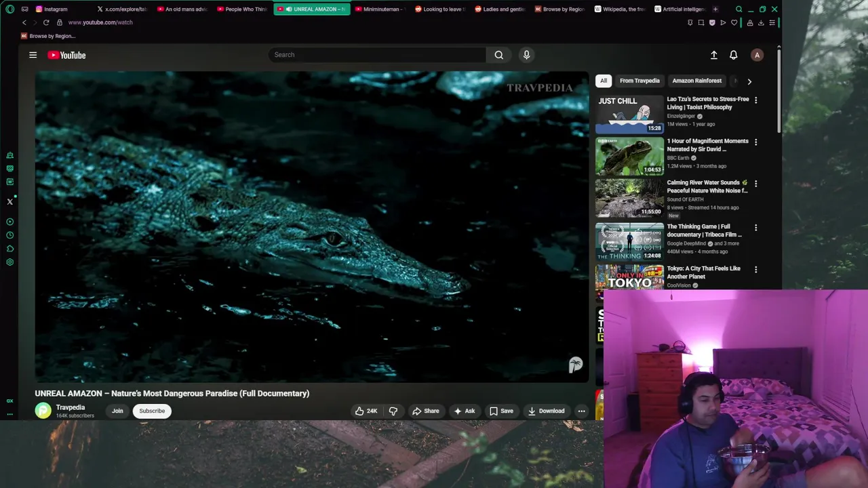Open the GX Corner sidebar icon
This screenshot has width=868, height=488.
point(9,401)
